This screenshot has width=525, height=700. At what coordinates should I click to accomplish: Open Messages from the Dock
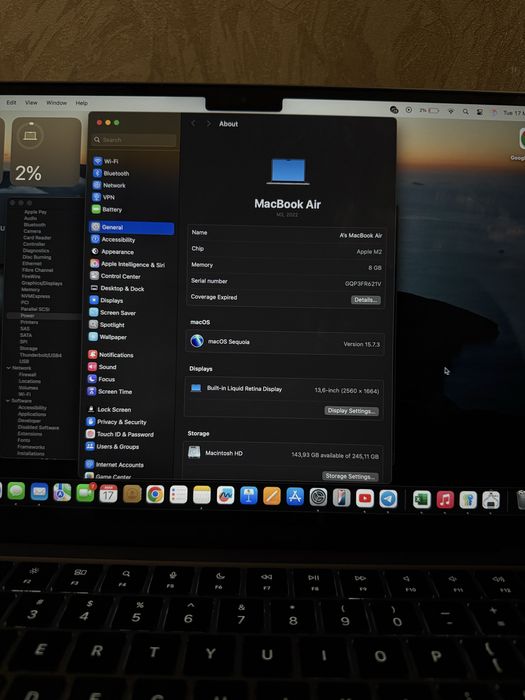click(17, 491)
